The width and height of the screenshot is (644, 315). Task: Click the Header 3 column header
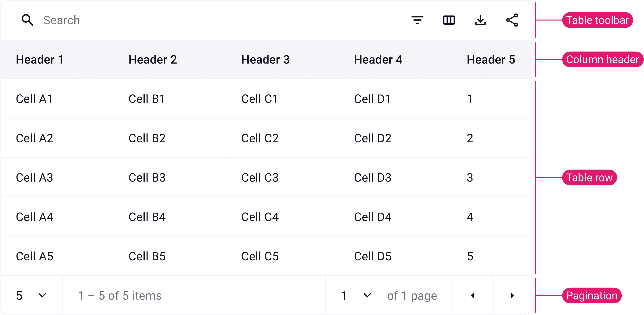[x=265, y=59]
